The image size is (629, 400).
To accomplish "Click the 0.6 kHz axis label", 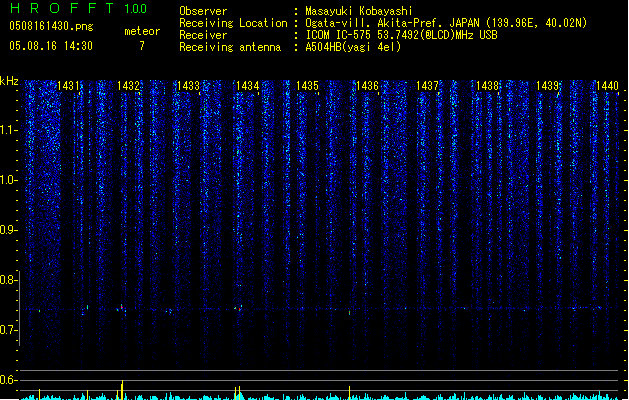I will coord(8,380).
